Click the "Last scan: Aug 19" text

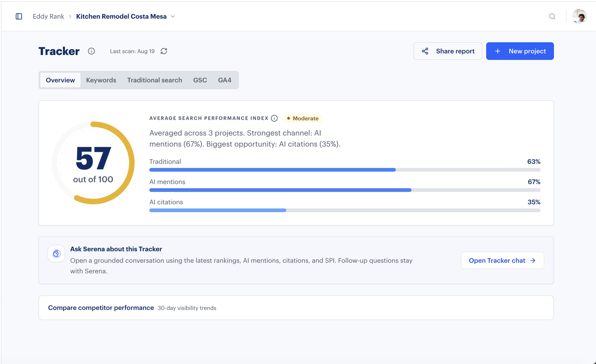point(132,51)
